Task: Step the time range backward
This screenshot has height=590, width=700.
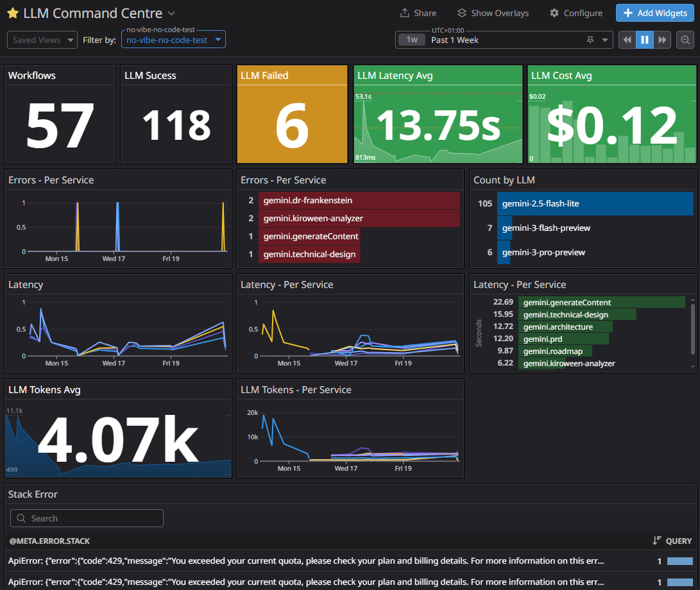Action: pos(627,40)
